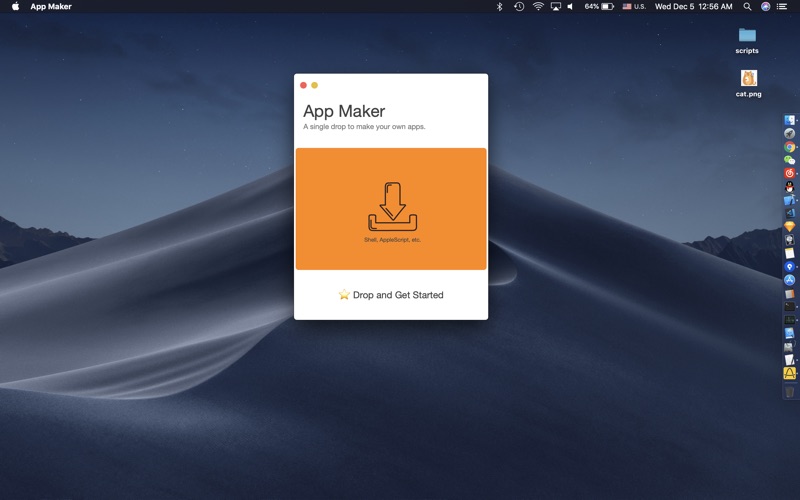The height and width of the screenshot is (500, 800).
Task: Open Spotlight search magnifier
Action: click(747, 7)
